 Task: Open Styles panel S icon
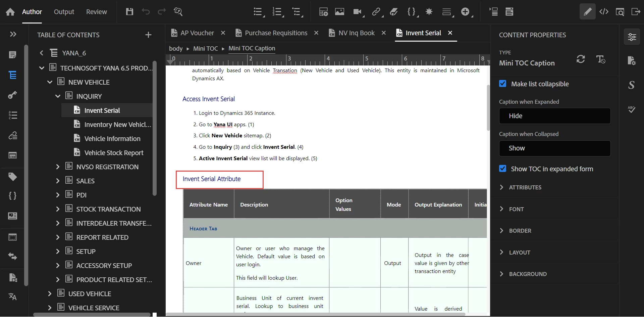(x=632, y=85)
